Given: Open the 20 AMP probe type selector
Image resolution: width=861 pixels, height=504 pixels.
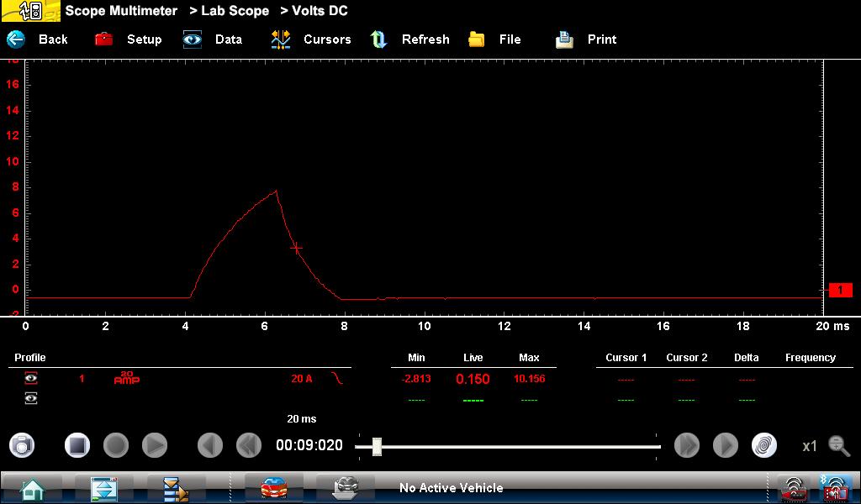Looking at the screenshot, I should coord(127,379).
